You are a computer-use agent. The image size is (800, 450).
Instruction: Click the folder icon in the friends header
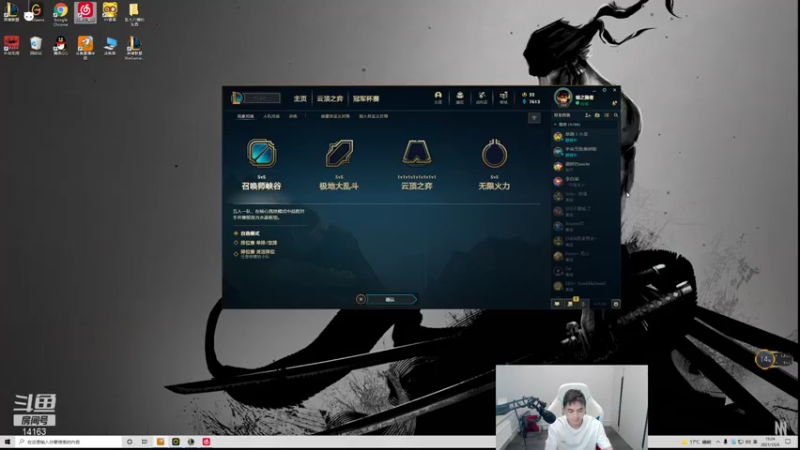[x=597, y=116]
